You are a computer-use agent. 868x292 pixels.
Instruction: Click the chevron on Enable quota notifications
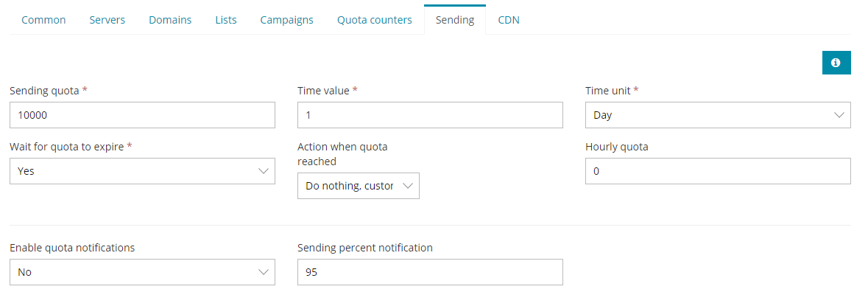tap(264, 272)
